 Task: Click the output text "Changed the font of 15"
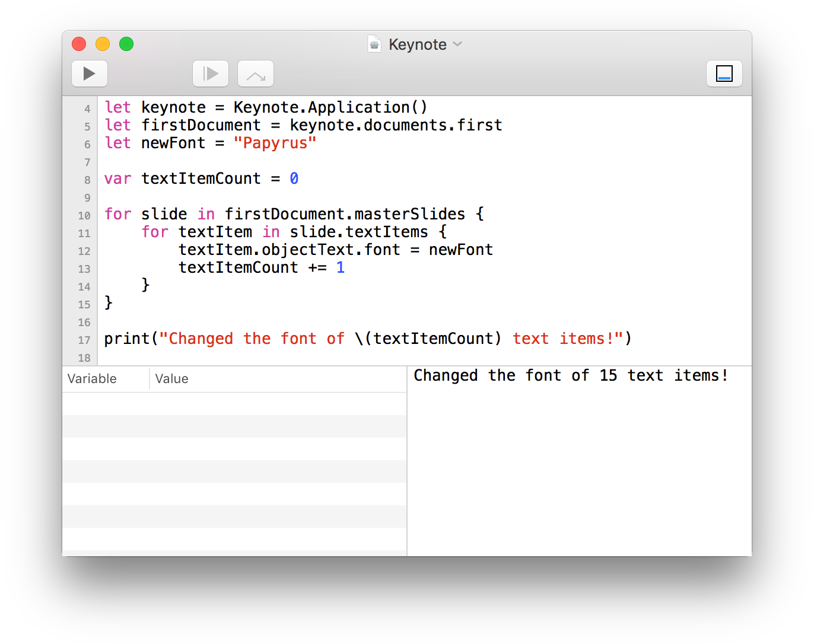click(x=515, y=376)
